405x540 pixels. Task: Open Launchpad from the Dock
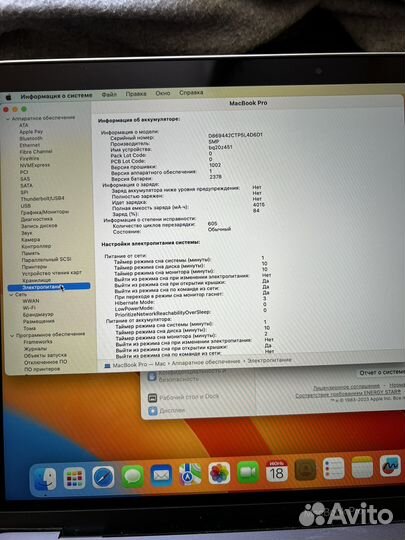(x=74, y=478)
